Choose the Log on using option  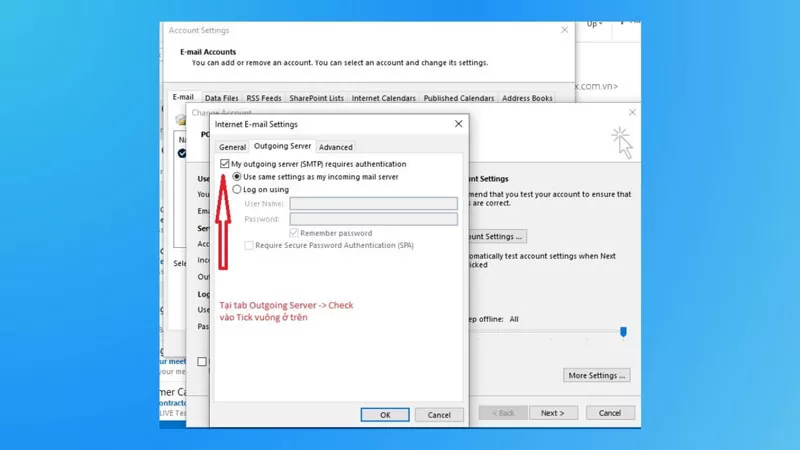[x=237, y=189]
